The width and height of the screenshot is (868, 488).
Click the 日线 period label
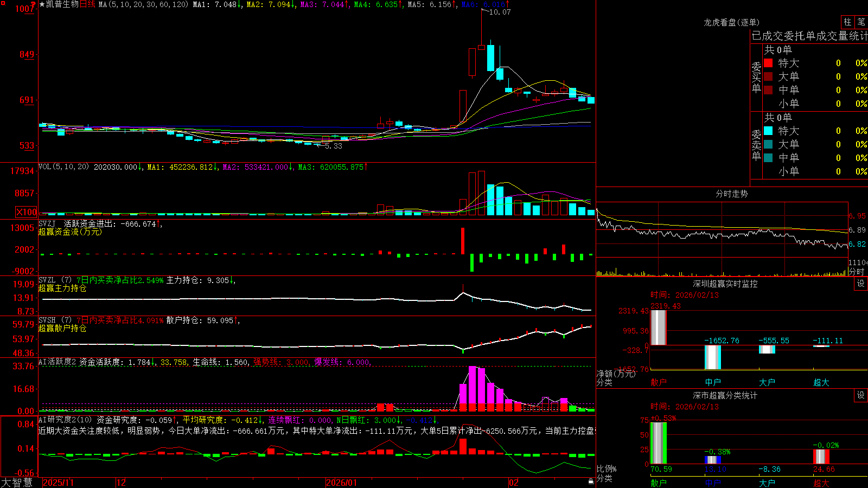click(x=87, y=4)
